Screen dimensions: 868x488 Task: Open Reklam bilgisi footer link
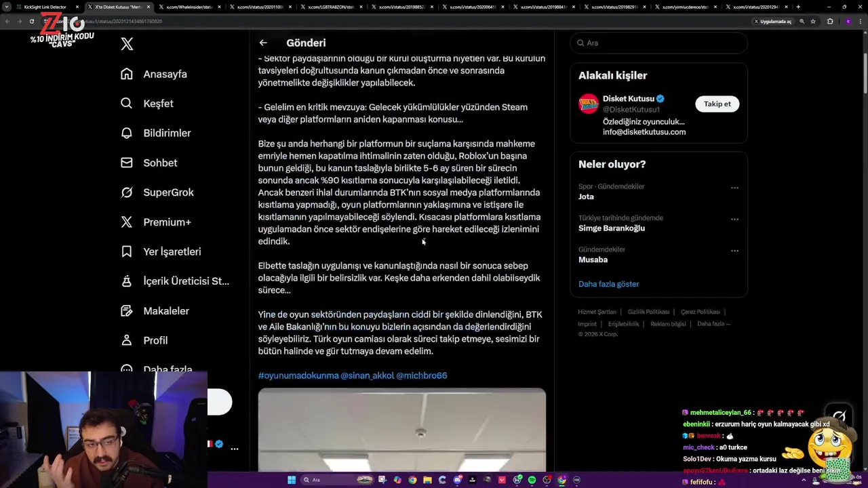coord(668,324)
